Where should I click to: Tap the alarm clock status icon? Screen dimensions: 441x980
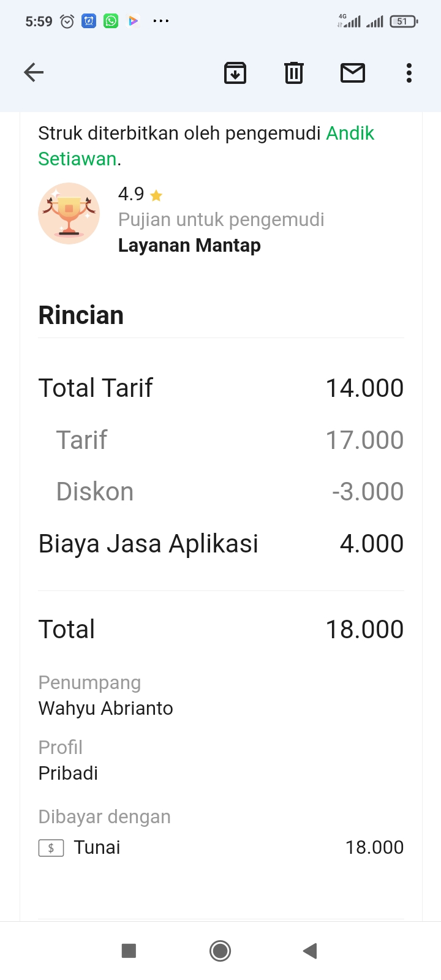click(67, 21)
